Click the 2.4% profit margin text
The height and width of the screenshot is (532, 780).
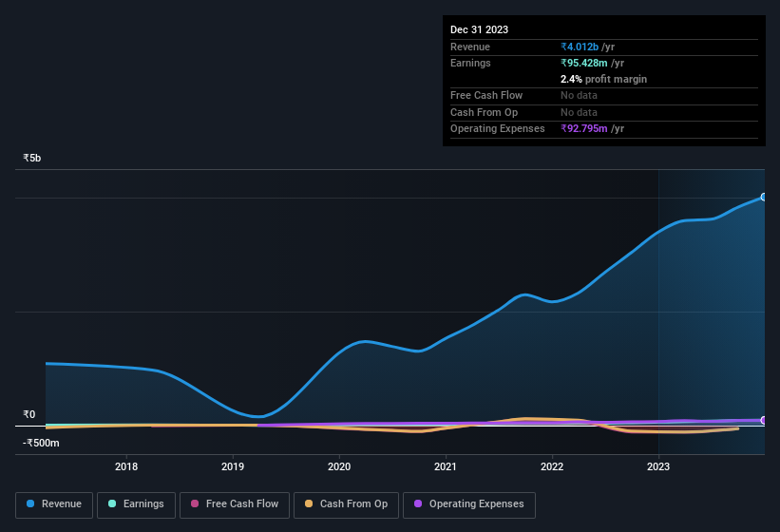pos(603,79)
